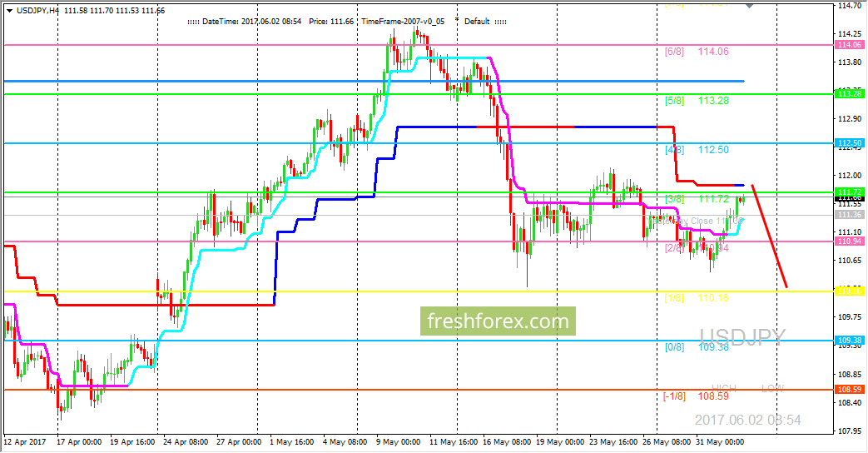Screen dimensions: 868x453
Task: Select the [6/8] Murrey level label
Action: (x=674, y=52)
